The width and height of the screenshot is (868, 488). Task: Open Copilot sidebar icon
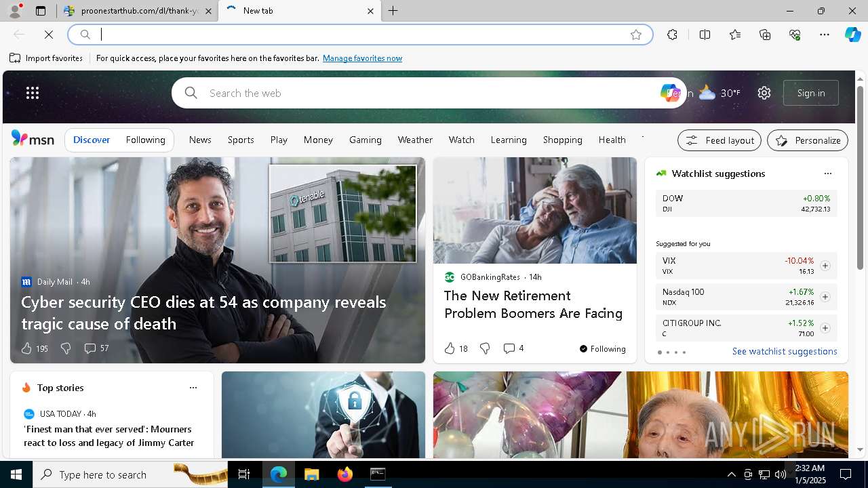[x=853, y=35]
